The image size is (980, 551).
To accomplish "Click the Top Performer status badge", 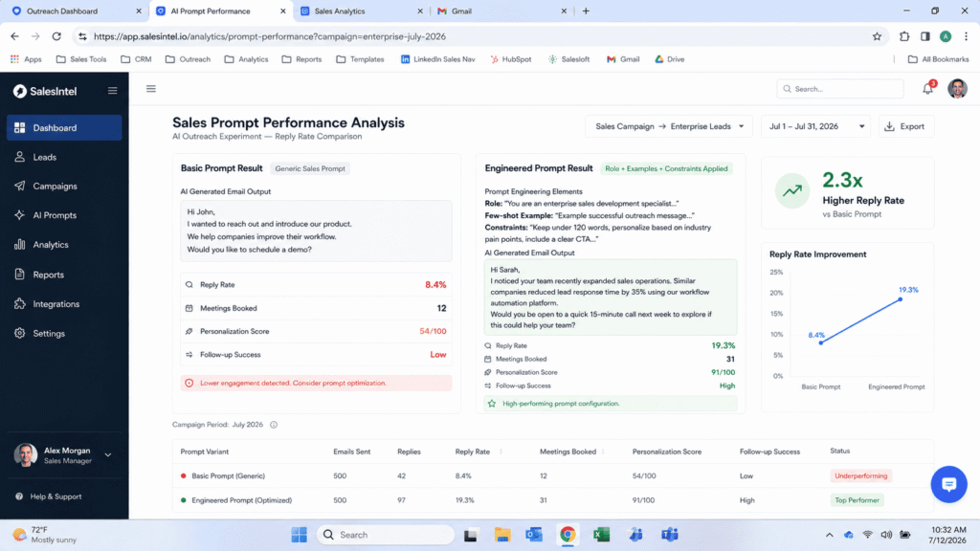I will point(857,500).
